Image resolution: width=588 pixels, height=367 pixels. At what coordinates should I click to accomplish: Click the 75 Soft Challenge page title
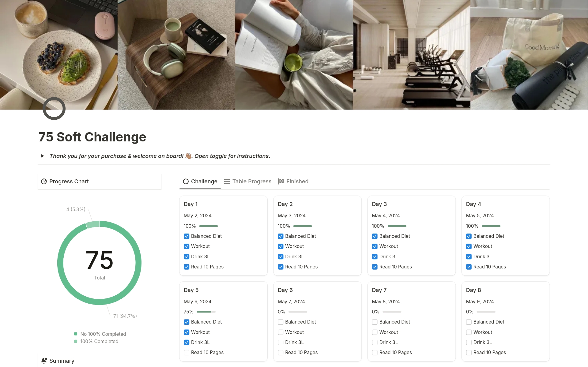tap(92, 137)
